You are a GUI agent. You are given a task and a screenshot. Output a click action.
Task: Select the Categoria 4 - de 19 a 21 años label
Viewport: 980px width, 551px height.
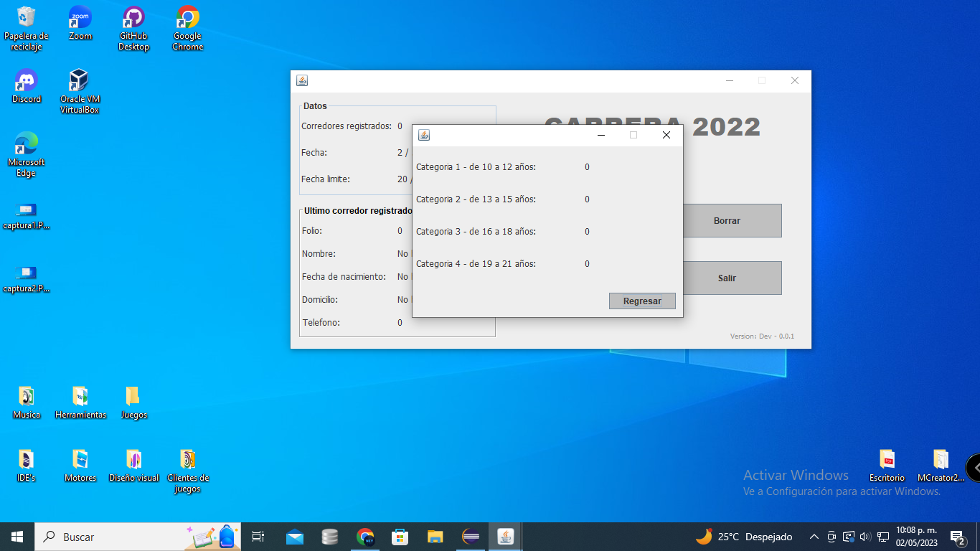[x=476, y=264]
